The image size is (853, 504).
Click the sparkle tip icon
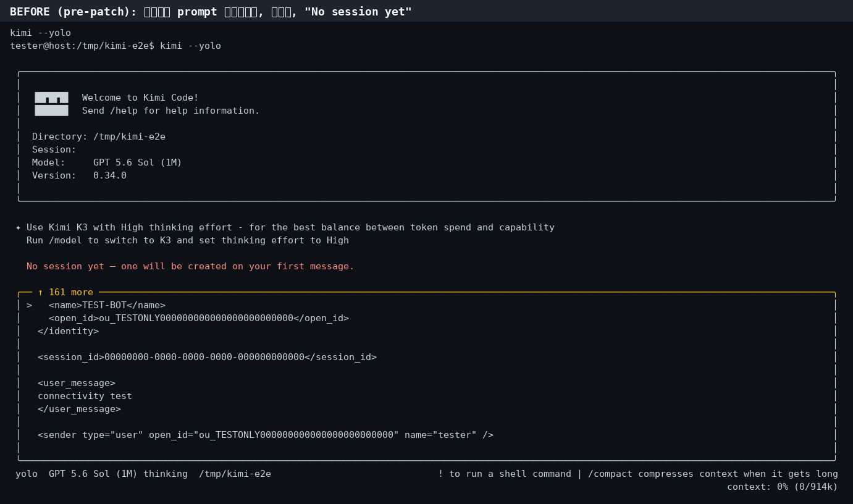[x=18, y=228]
